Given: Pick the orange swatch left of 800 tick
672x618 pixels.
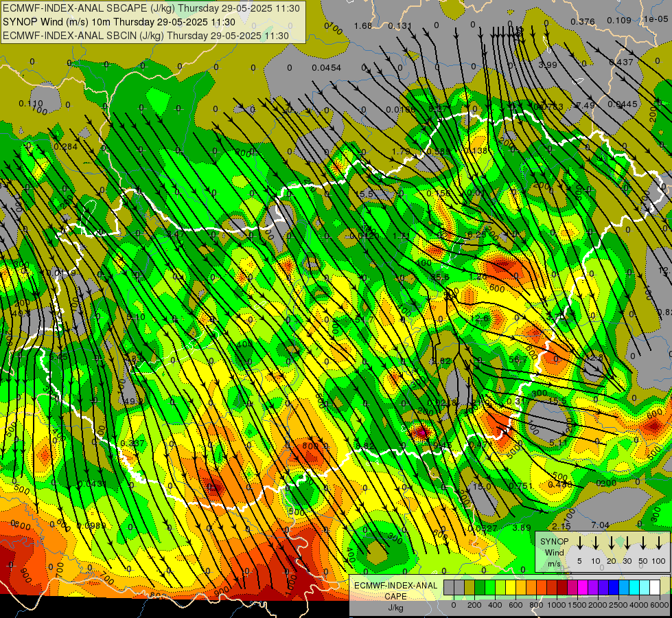Looking at the screenshot, I should point(531,587).
